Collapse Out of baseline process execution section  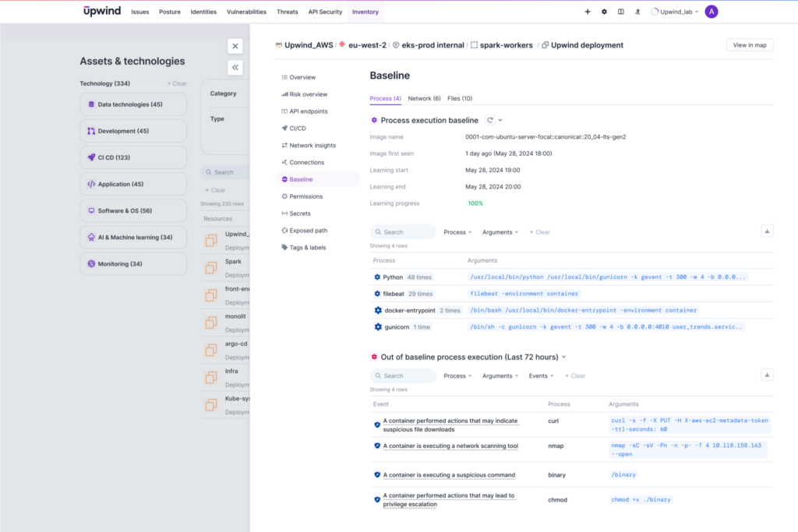tap(564, 357)
